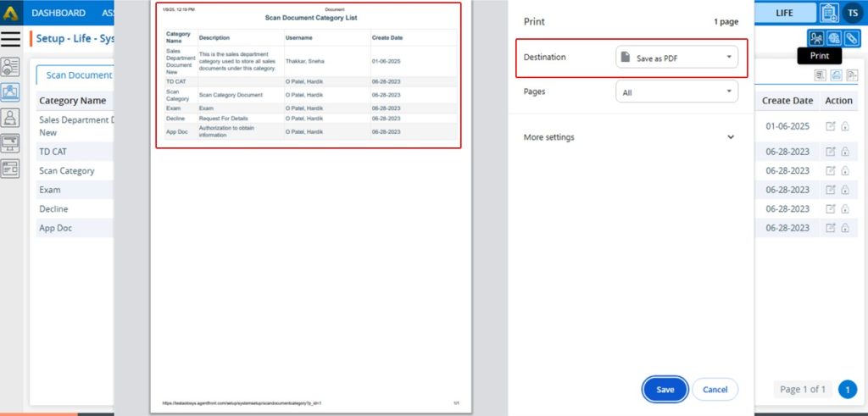
Task: Open the Destination dropdown showing Save as PDF
Action: click(x=676, y=58)
